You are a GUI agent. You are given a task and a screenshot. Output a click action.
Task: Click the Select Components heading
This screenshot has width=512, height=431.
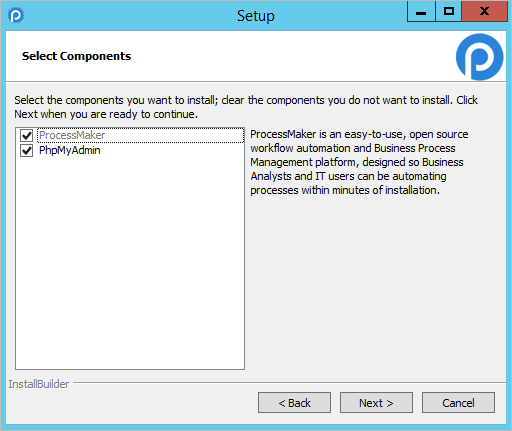76,56
